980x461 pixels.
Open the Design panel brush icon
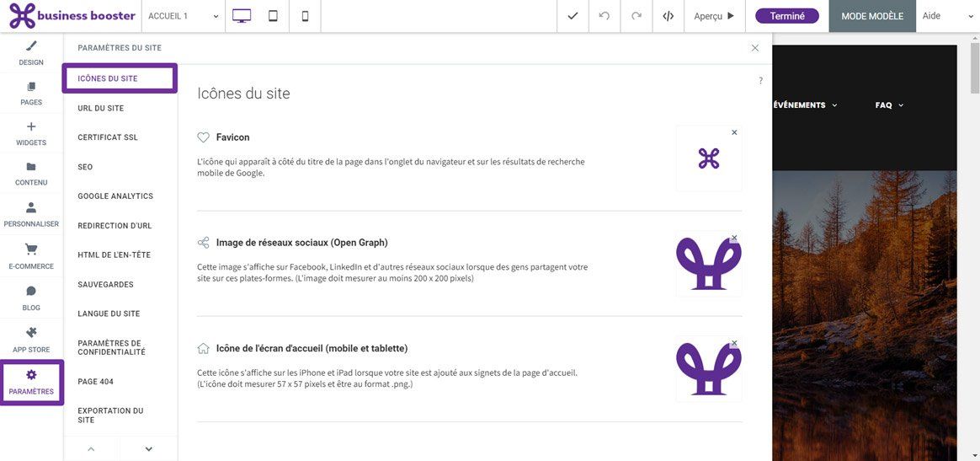[31, 46]
